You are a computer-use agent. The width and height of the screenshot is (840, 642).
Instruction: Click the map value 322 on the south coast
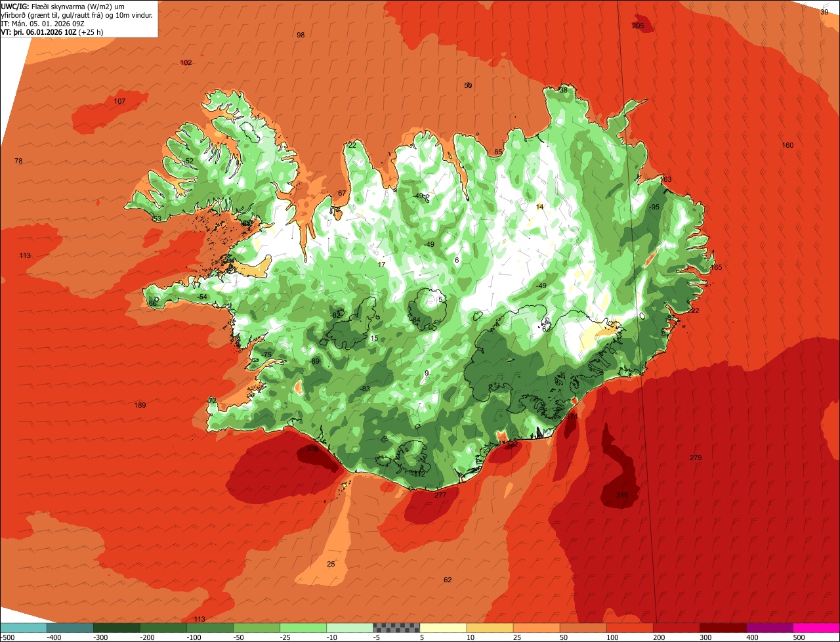point(512,444)
